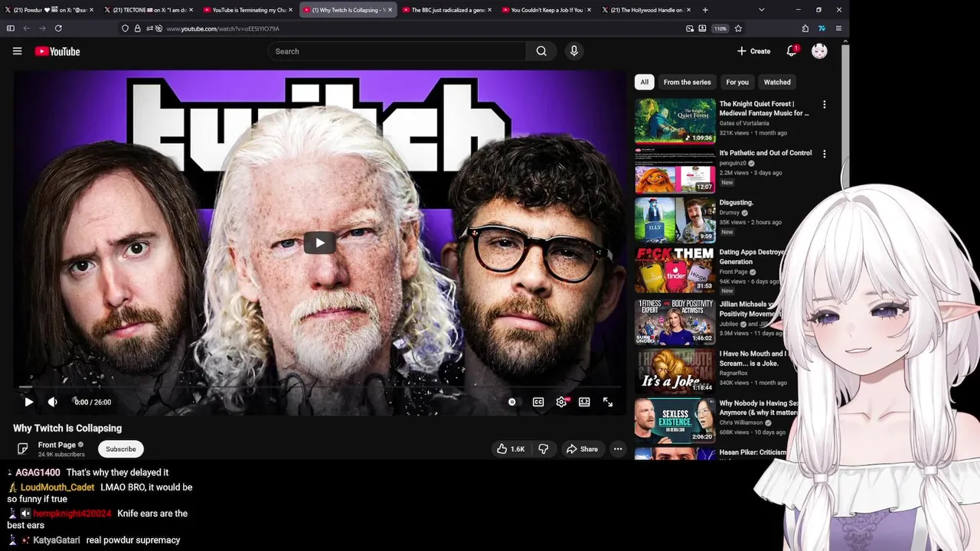Image resolution: width=980 pixels, height=551 pixels.
Task: Close the Why Twitch Is Collapsing tab
Action: click(390, 10)
